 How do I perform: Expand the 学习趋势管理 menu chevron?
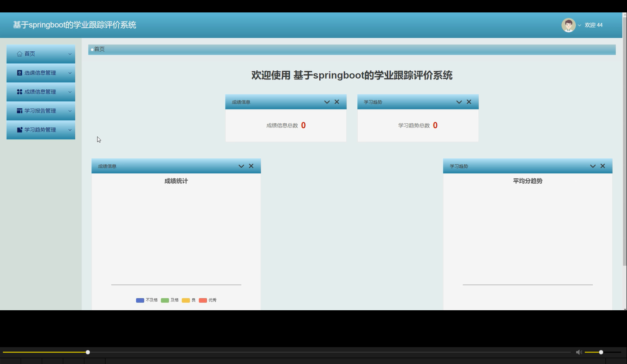(x=70, y=130)
